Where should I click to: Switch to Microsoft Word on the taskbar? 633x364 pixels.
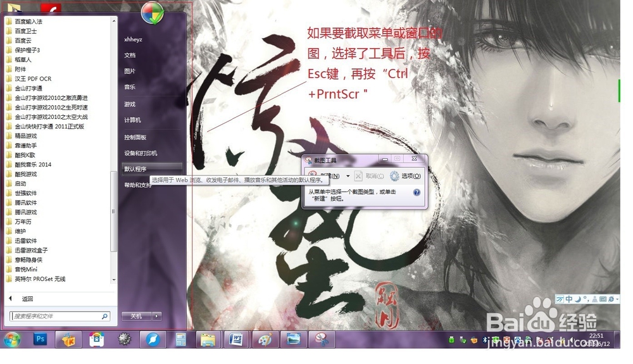tap(236, 339)
